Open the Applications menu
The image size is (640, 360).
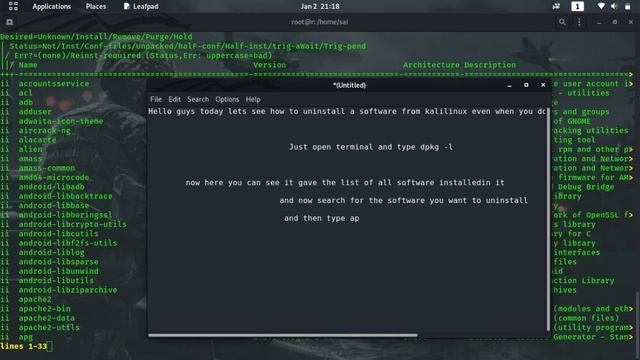51,7
